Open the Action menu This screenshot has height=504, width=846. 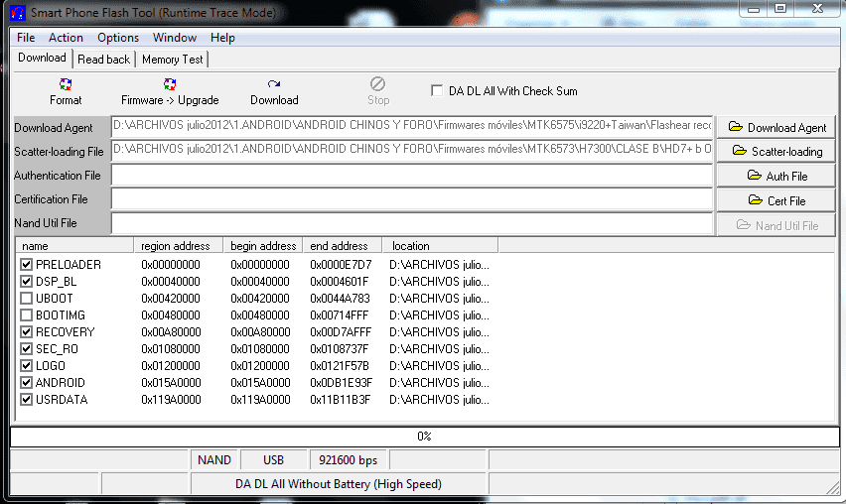click(x=66, y=38)
